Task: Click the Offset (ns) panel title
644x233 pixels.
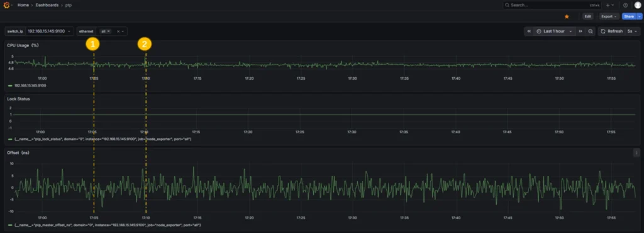Action: coord(18,153)
